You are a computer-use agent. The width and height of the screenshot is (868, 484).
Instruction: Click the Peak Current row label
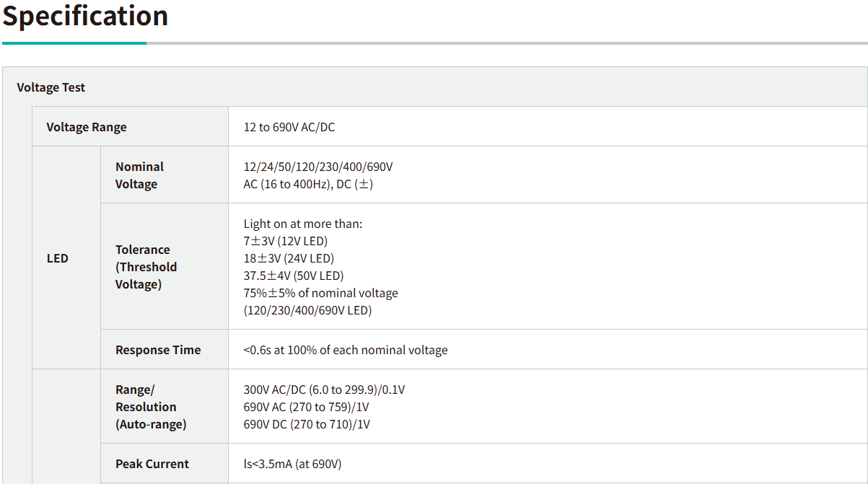click(x=152, y=464)
